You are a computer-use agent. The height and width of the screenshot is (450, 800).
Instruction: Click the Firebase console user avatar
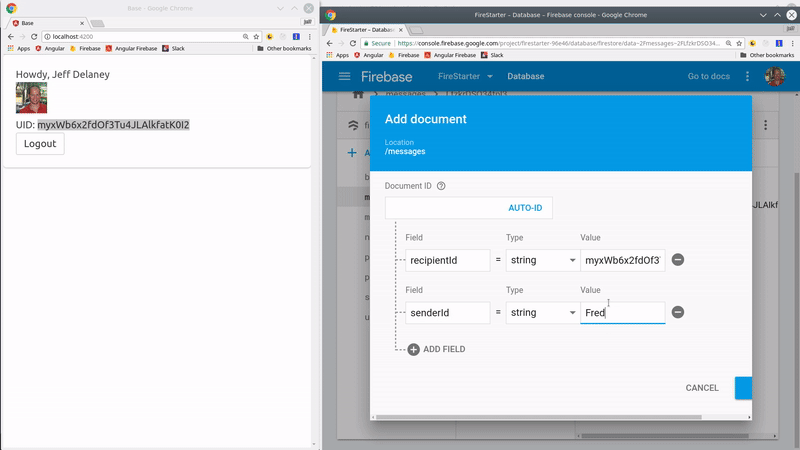(774, 77)
